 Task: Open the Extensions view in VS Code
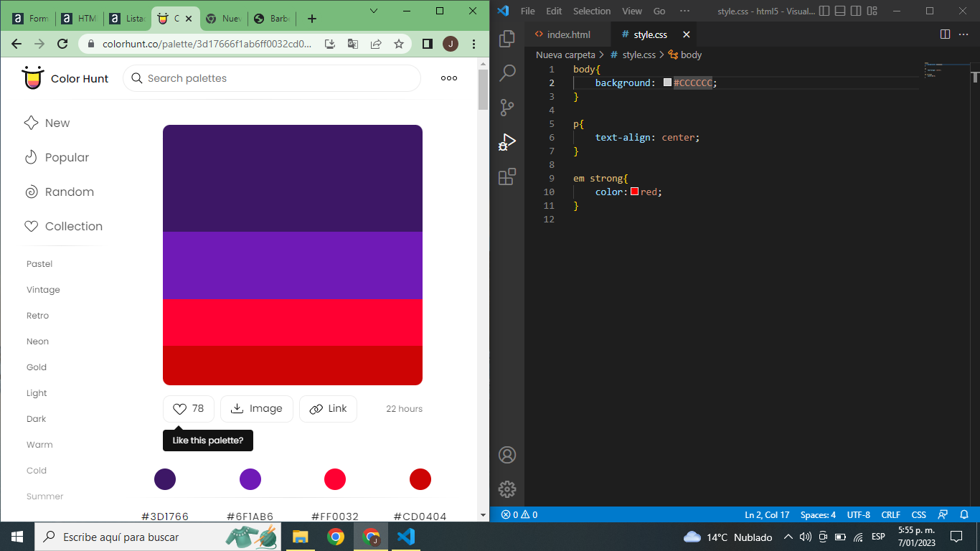507,176
